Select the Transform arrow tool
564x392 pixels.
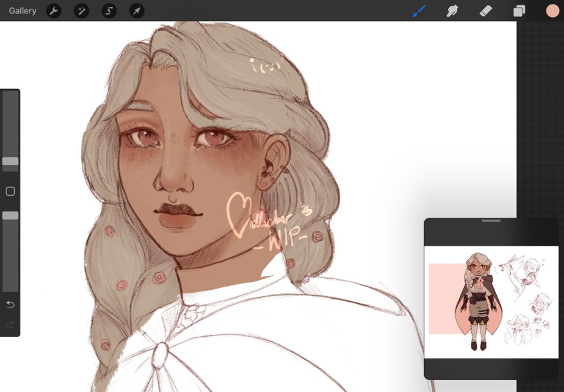(x=136, y=11)
